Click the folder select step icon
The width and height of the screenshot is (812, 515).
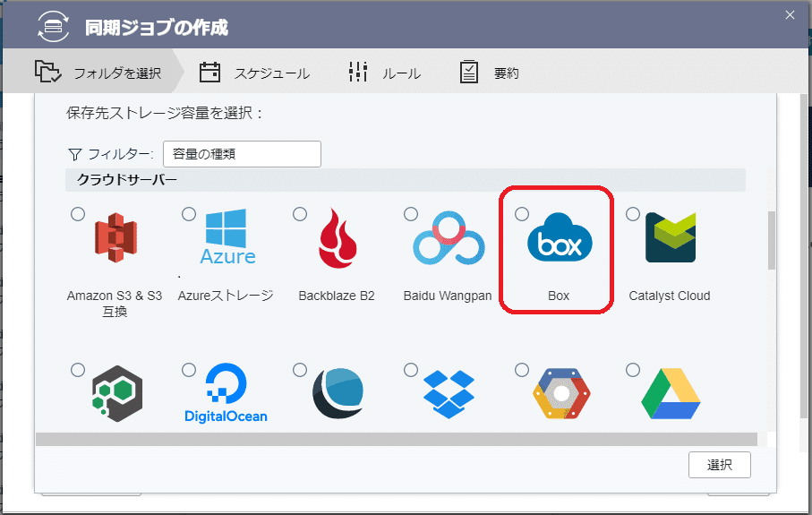point(47,72)
